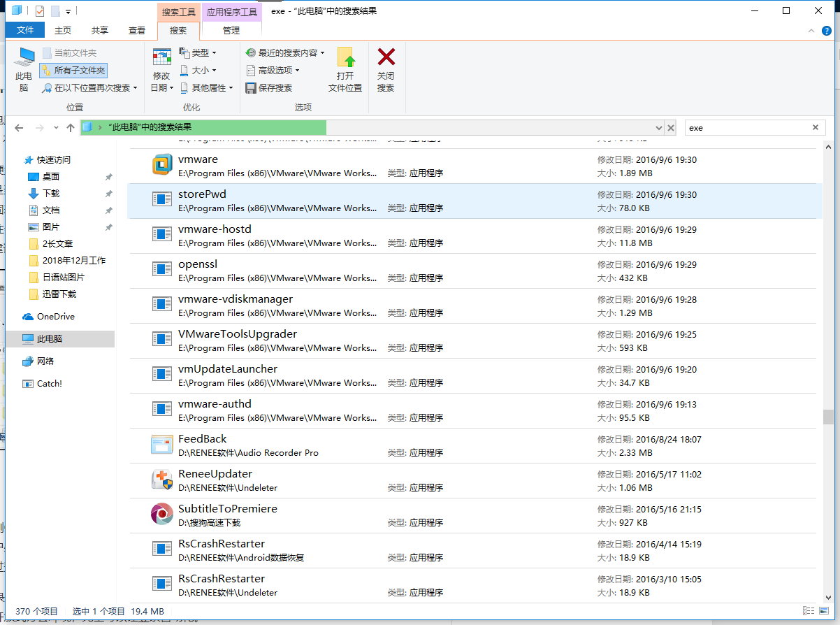Open the 文档 folder in sidebar
This screenshot has height=625, width=840.
pos(51,210)
